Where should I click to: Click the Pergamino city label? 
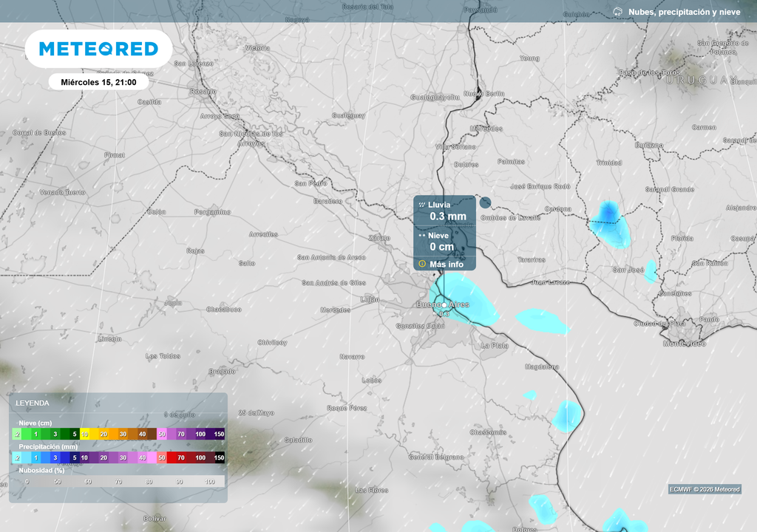pyautogui.click(x=212, y=212)
